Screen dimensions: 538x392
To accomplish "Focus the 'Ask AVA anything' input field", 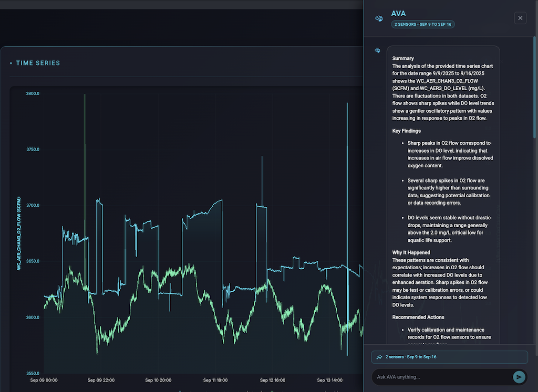I will pos(441,377).
